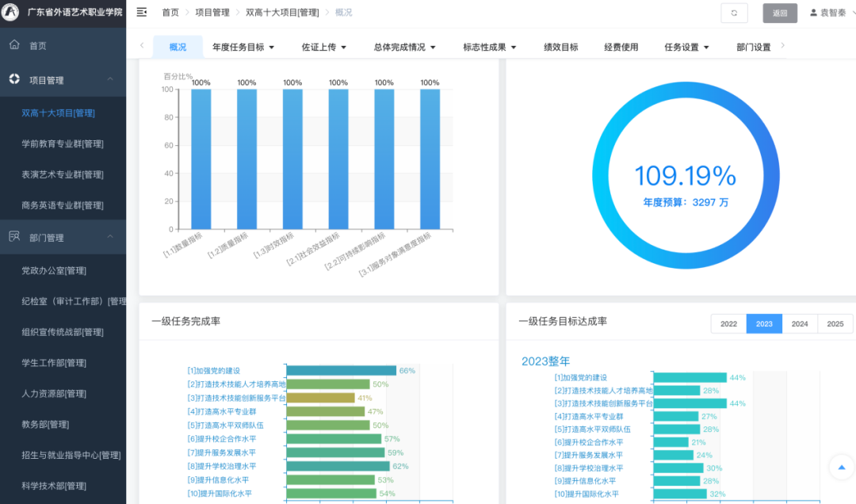Open 学前教育专业群[管理] in sidebar

[x=62, y=143]
